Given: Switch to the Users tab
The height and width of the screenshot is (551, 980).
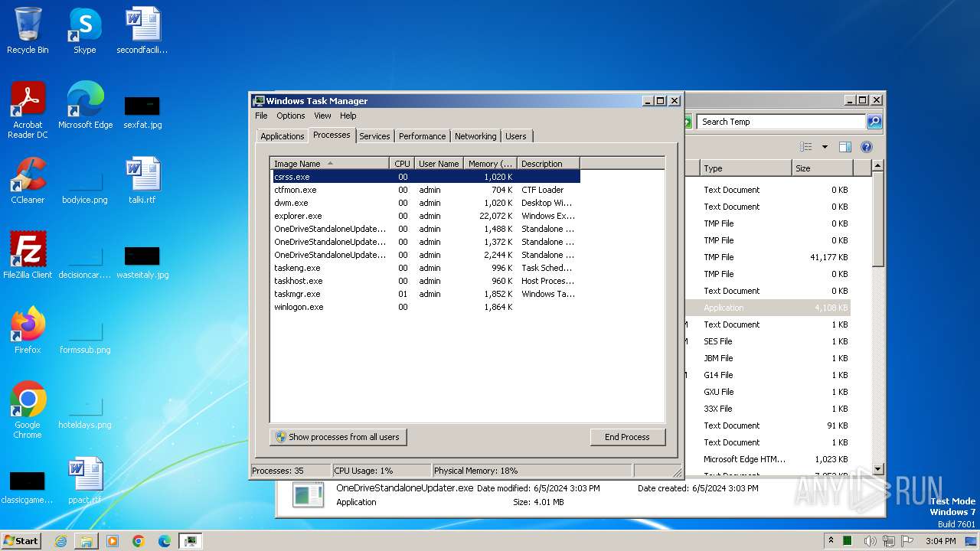Looking at the screenshot, I should (516, 136).
